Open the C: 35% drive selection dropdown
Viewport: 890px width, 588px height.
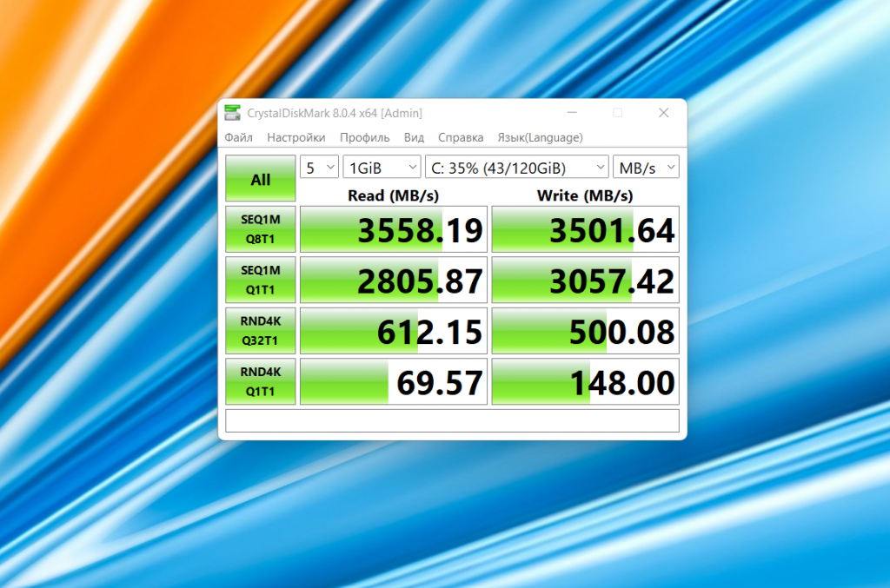click(516, 168)
